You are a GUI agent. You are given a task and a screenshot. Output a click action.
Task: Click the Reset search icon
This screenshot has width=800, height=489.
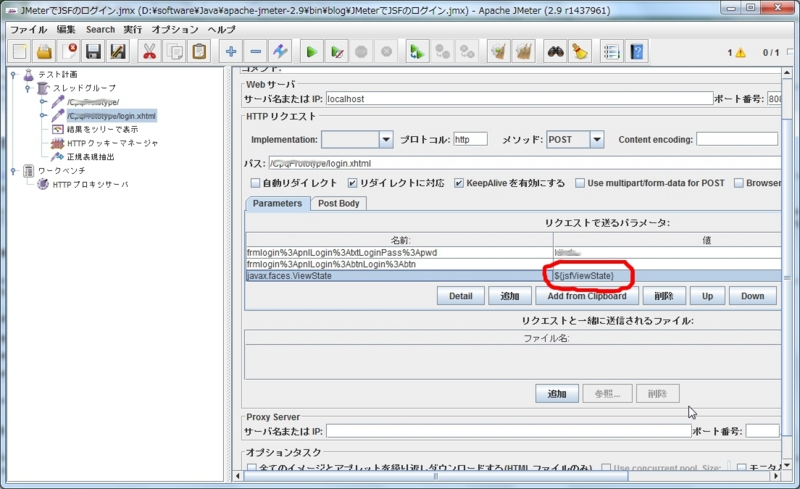[580, 52]
